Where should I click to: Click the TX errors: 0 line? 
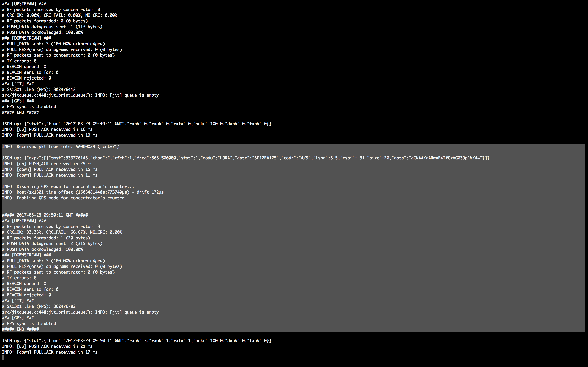tap(19, 278)
